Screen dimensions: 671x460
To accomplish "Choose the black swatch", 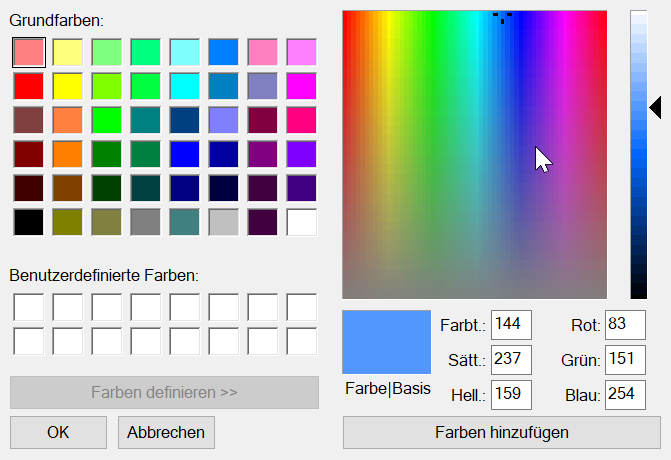I will [29, 222].
